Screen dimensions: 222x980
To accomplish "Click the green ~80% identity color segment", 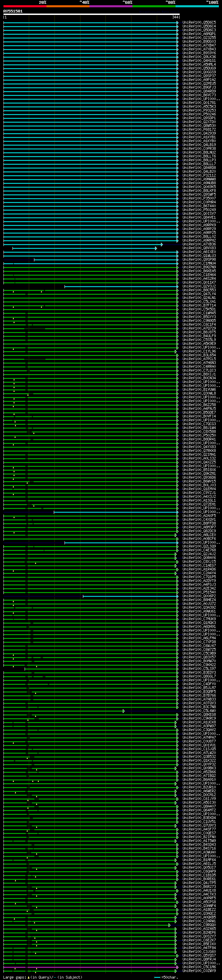I will click(154, 7).
